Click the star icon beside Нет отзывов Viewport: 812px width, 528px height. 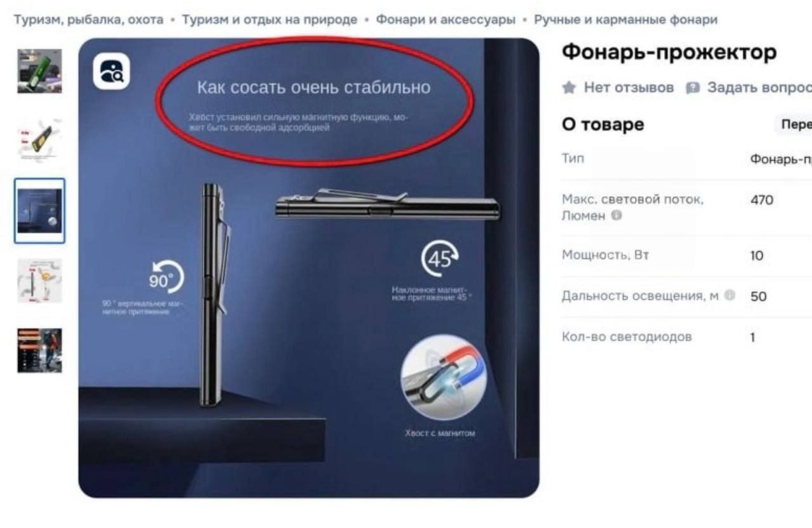tap(570, 88)
